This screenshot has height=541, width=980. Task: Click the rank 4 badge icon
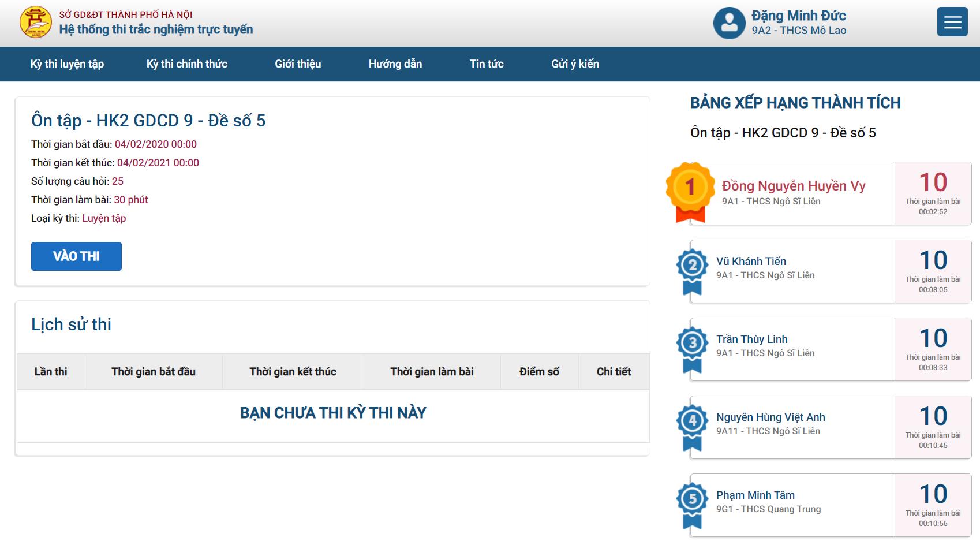pyautogui.click(x=692, y=425)
